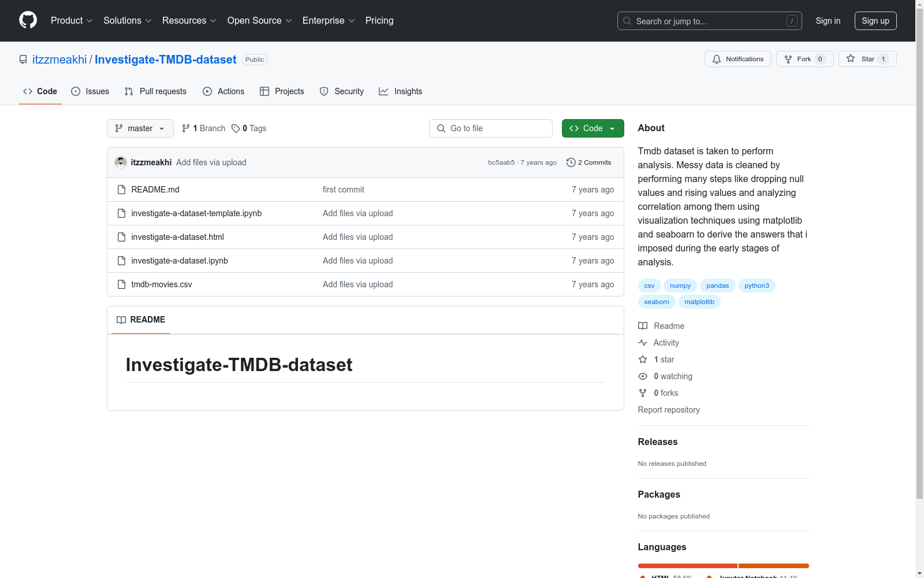The height and width of the screenshot is (578, 924).
Task: Open the 'first commit' message link
Action: [x=344, y=190]
